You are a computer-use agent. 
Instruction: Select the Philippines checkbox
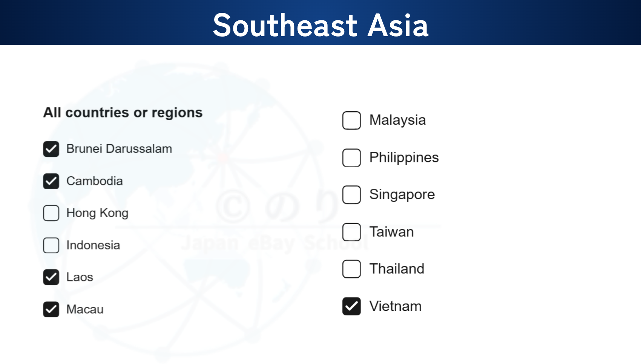351,158
